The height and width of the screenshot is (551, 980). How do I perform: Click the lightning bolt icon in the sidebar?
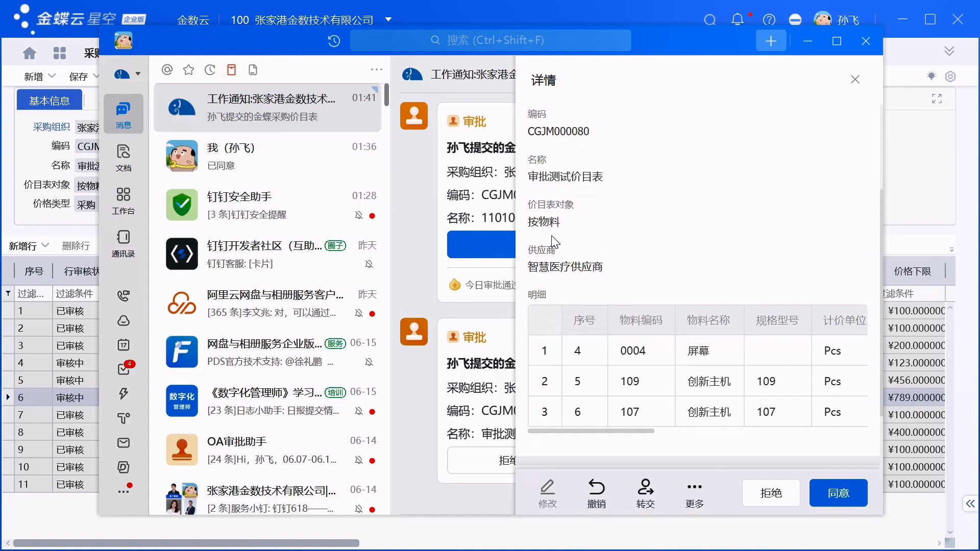tap(123, 393)
